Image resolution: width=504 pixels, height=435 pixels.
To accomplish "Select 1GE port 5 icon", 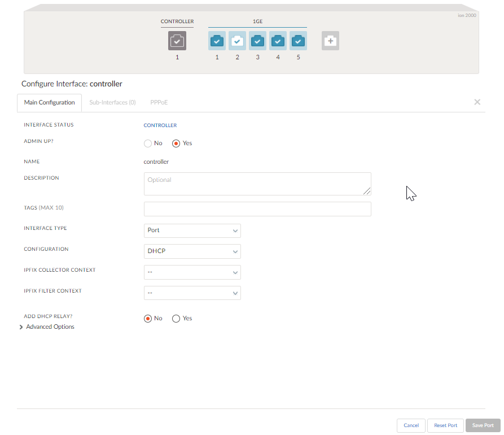I will pos(298,40).
